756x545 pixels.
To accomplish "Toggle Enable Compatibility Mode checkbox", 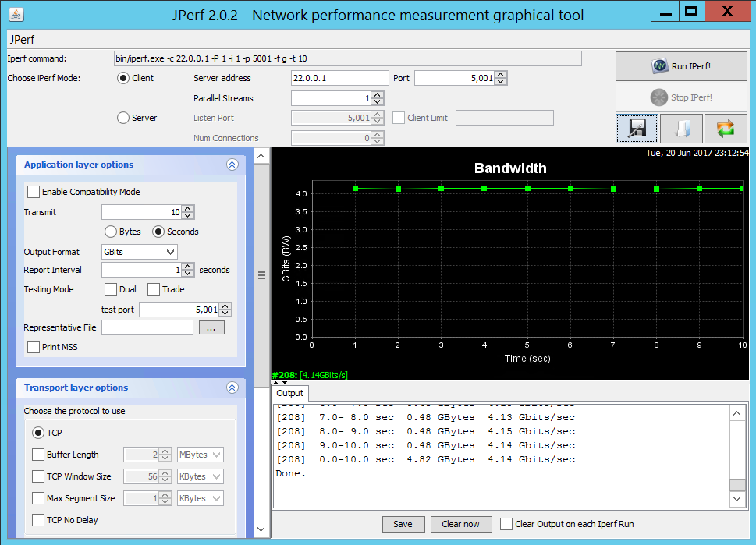I will tap(34, 192).
